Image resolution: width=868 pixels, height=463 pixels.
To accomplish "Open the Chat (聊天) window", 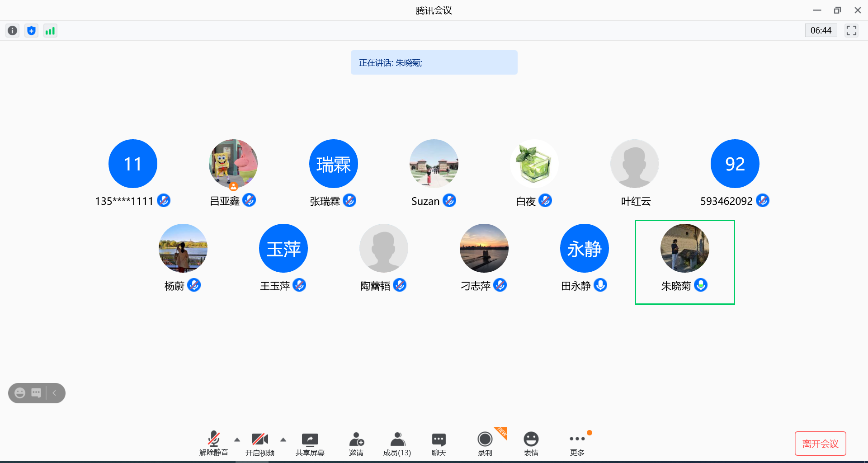I will 439,444.
